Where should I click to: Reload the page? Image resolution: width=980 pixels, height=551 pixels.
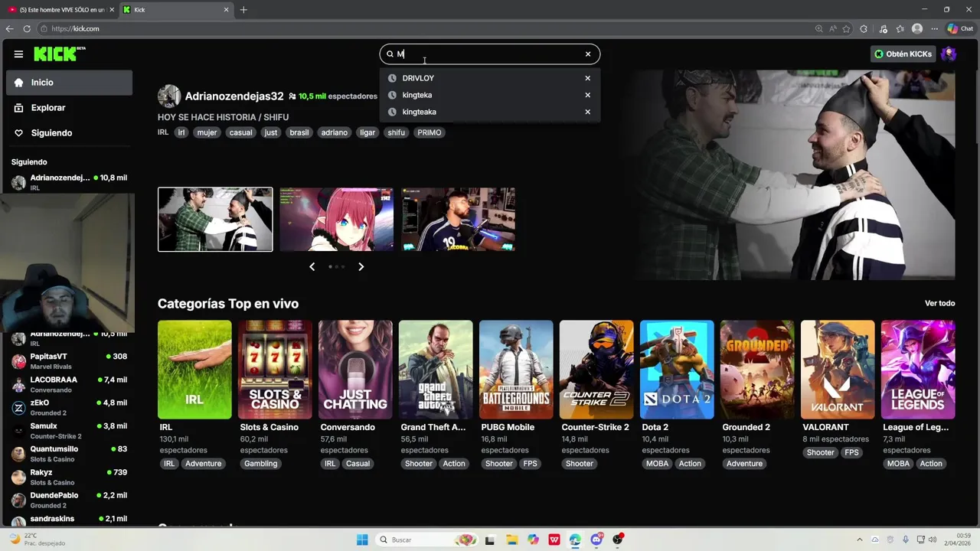(27, 29)
